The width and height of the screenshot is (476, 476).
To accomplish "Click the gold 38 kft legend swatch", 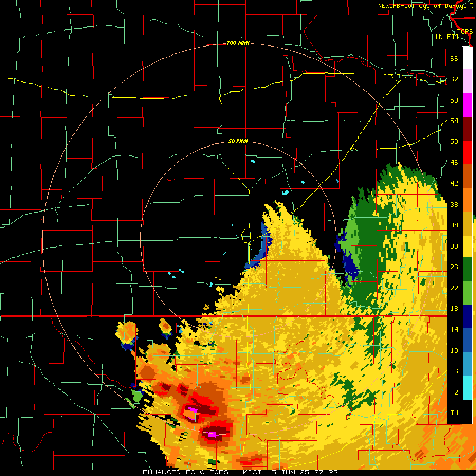I will [467, 223].
